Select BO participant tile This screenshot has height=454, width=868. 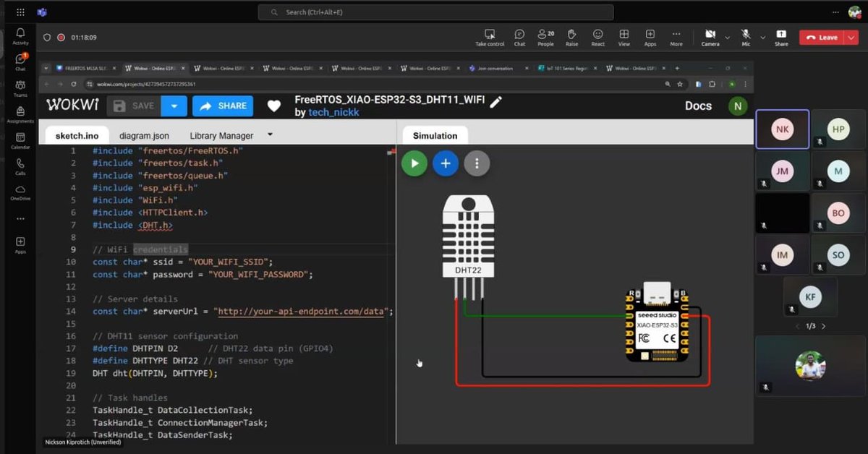(x=838, y=213)
